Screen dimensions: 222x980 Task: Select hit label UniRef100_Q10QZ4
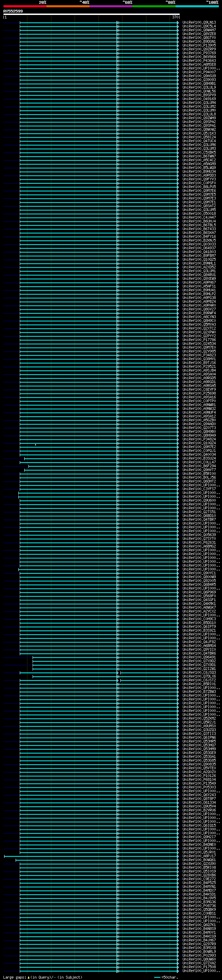coord(199,443)
